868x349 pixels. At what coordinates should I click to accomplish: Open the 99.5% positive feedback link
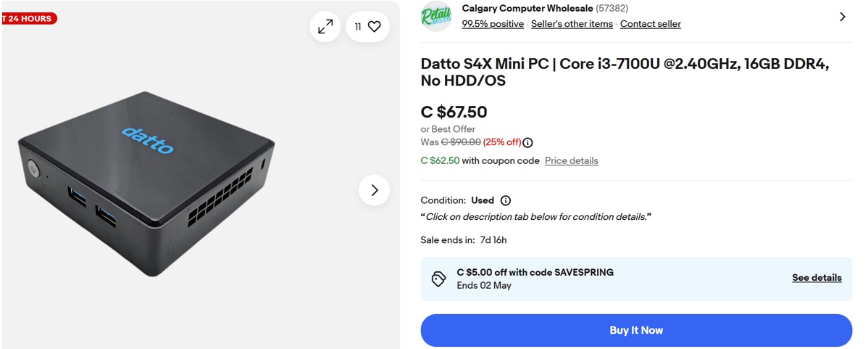(493, 24)
